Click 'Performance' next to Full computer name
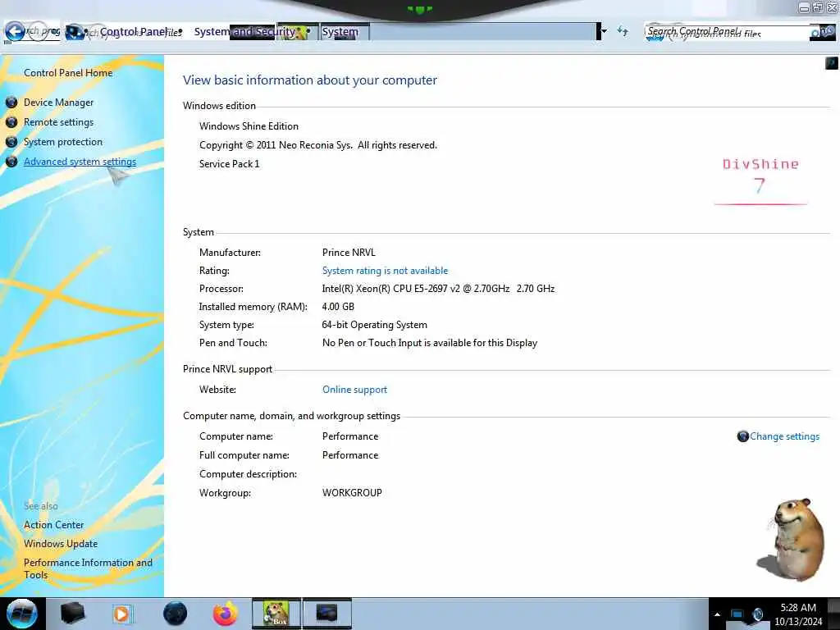 [x=350, y=455]
